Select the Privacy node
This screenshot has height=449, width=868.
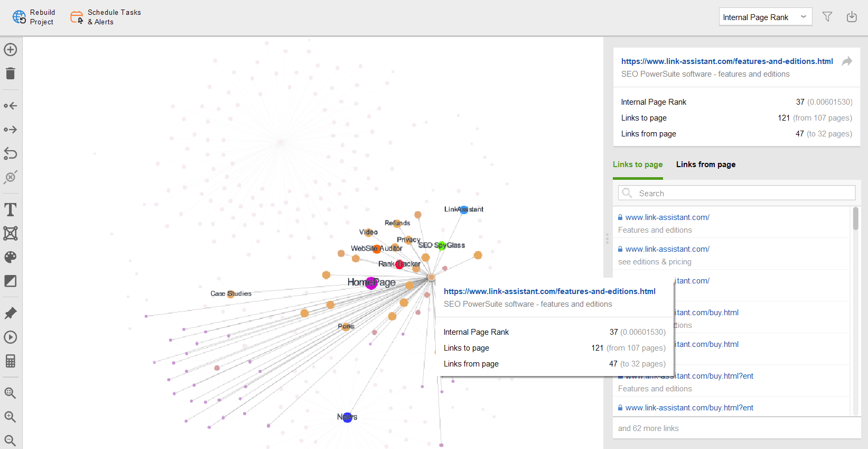click(x=408, y=241)
